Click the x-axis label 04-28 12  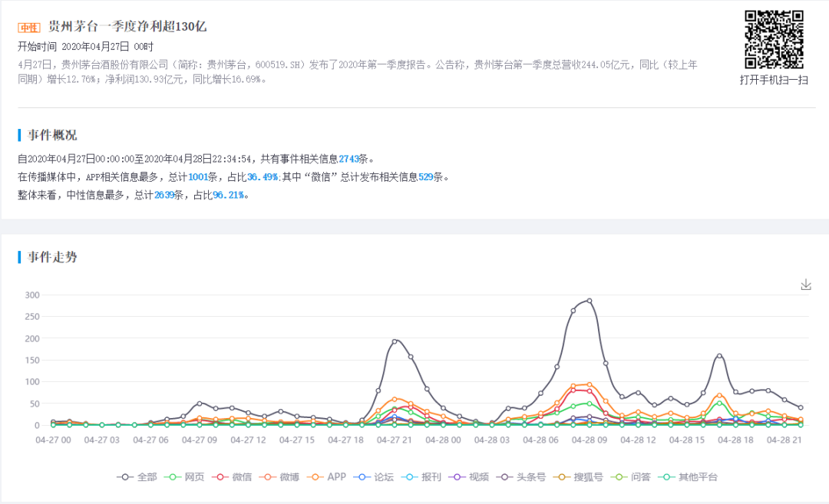pos(638,440)
